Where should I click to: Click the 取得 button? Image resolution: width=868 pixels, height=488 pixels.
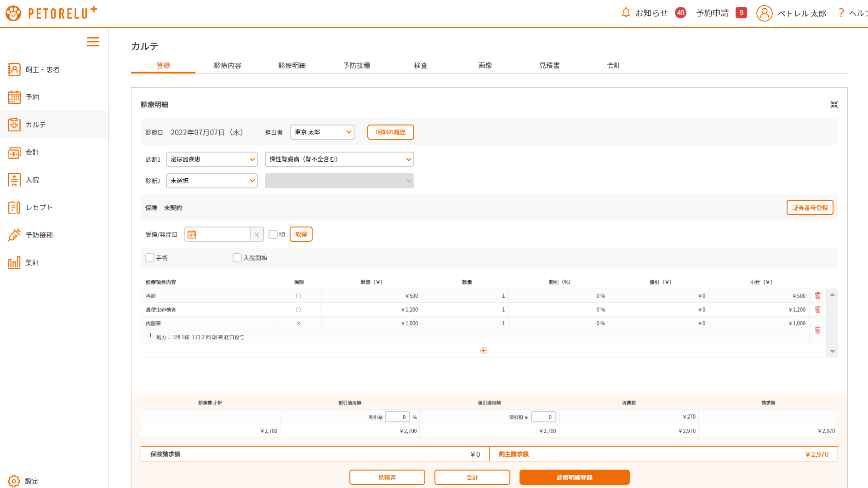301,234
